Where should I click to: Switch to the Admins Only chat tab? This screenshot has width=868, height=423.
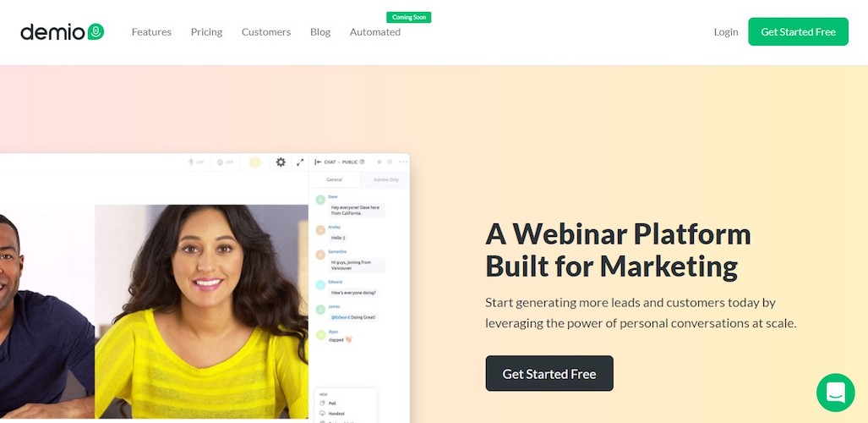[386, 179]
